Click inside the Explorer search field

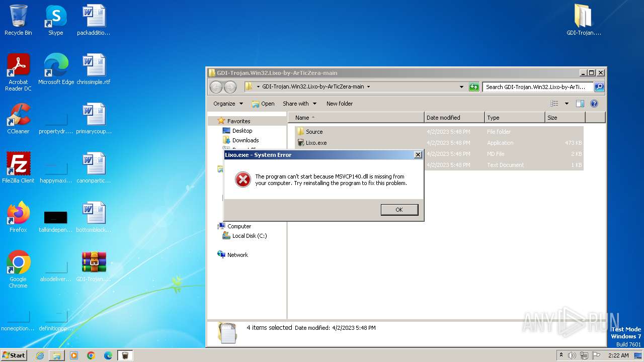tap(538, 87)
